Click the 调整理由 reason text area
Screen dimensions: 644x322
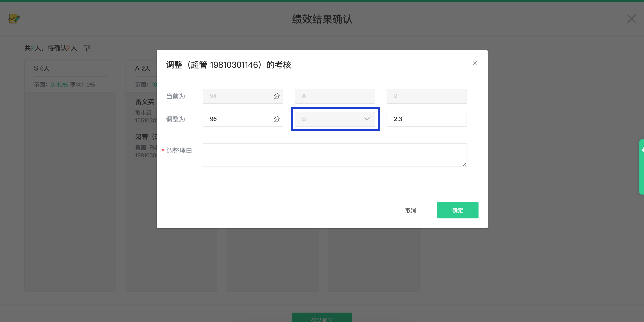[334, 155]
